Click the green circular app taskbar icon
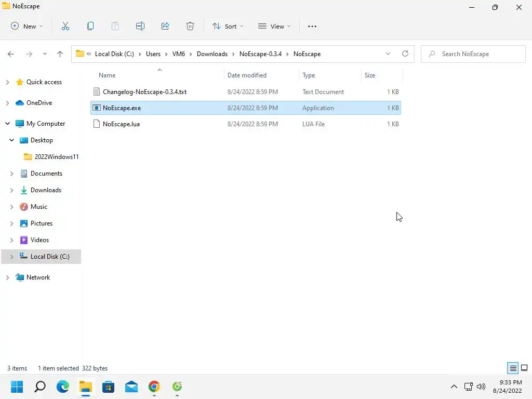The height and width of the screenshot is (399, 532). point(177,387)
